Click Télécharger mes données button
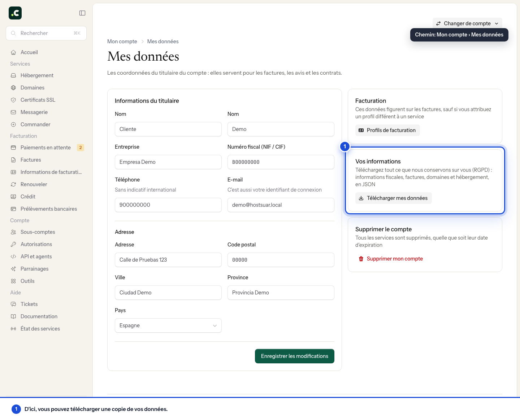Screen dimensions: 520x420 point(394,198)
